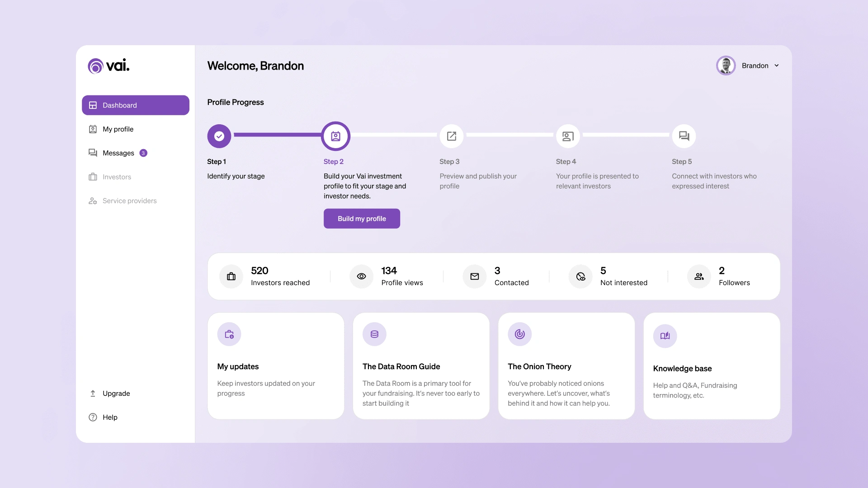Screen dimensions: 868x488
Task: Open Help at the sidebar bottom
Action: pyautogui.click(x=110, y=418)
